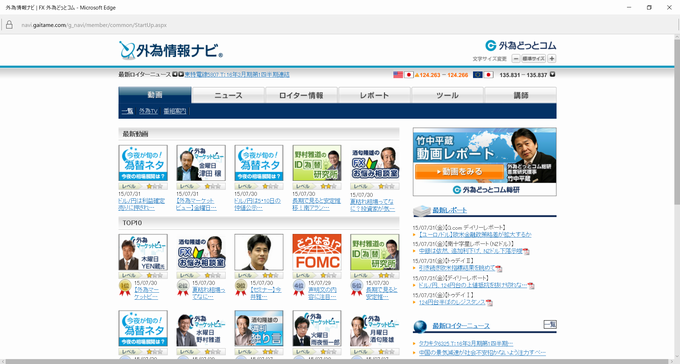The width and height of the screenshot is (680, 364).
Task: Click the paper stack icon beside 最新レポート
Action: (422, 211)
